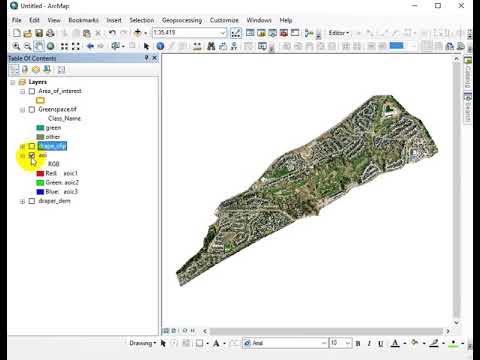
Task: Open the Editor dropdown menu
Action: pyautogui.click(x=339, y=33)
